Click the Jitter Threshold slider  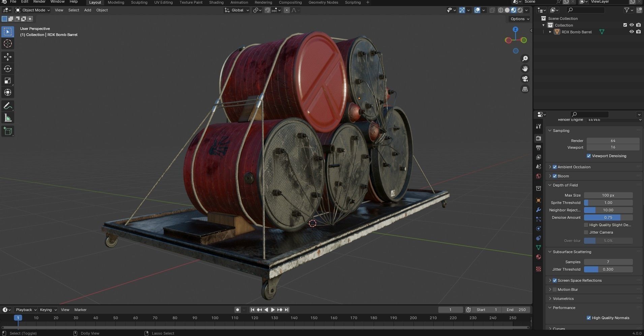coord(608,269)
